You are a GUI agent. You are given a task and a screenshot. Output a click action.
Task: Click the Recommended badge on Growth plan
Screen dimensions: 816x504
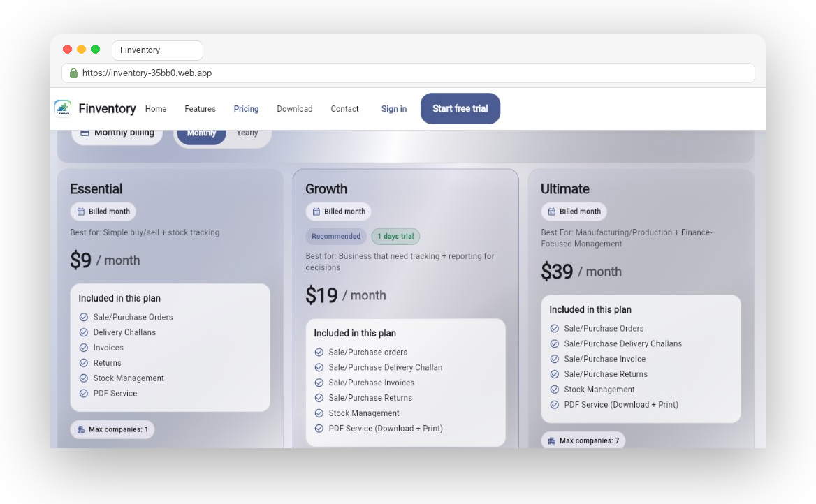[335, 236]
